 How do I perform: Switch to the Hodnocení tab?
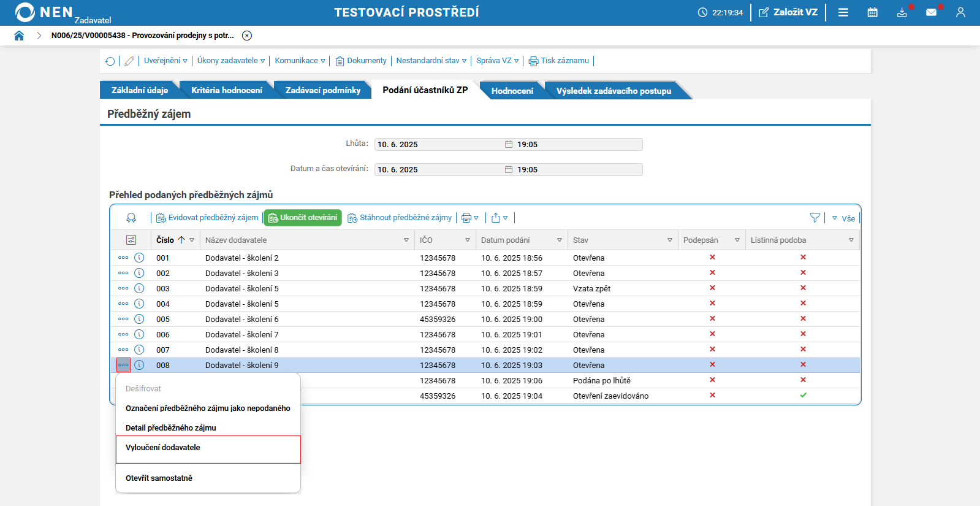[512, 91]
